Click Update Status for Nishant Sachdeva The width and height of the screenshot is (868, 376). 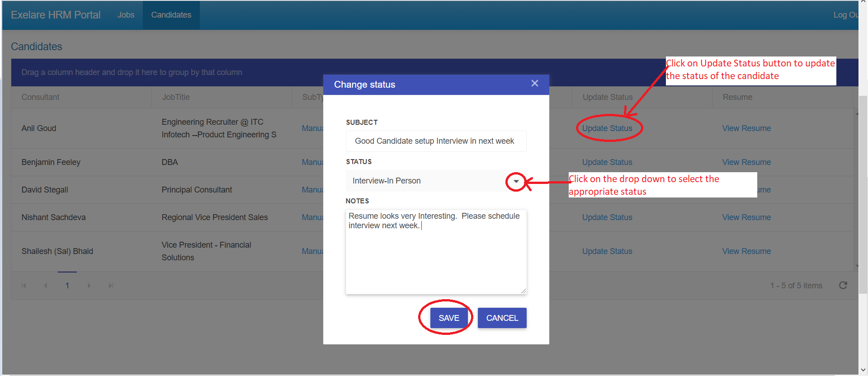pos(607,217)
